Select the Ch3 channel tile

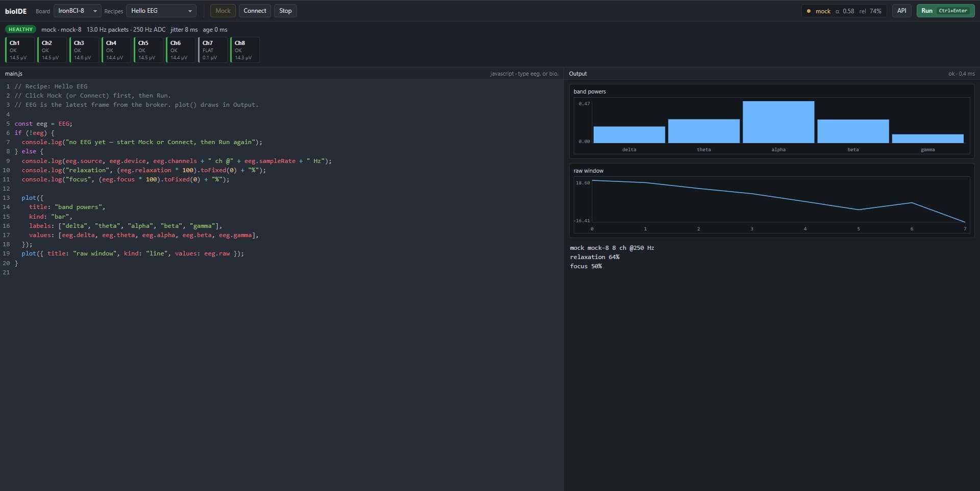tap(84, 50)
